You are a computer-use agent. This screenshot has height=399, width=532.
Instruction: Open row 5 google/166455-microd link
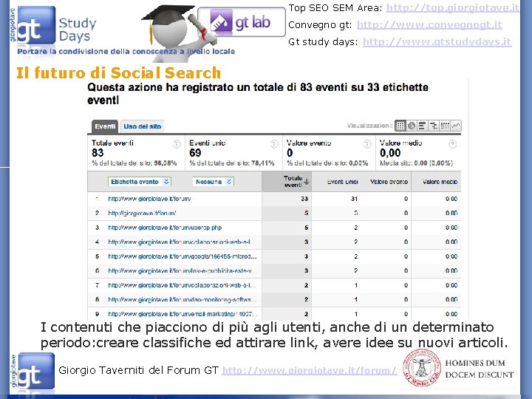pyautogui.click(x=183, y=256)
